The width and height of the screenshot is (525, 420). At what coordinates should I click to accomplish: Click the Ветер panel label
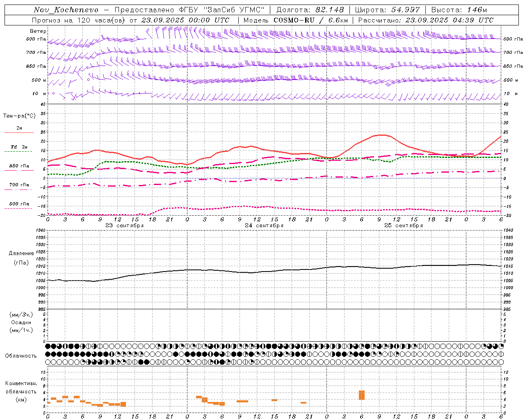(x=38, y=31)
